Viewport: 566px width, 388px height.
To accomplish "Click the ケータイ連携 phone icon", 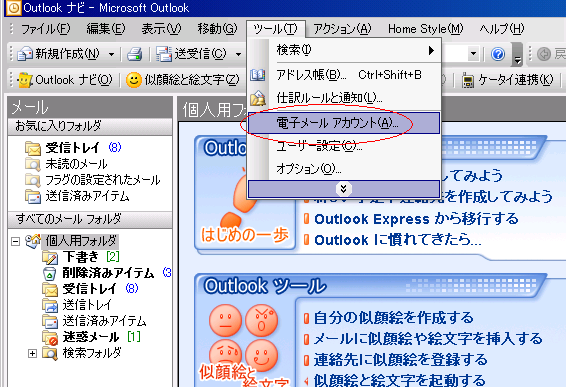I will [468, 80].
